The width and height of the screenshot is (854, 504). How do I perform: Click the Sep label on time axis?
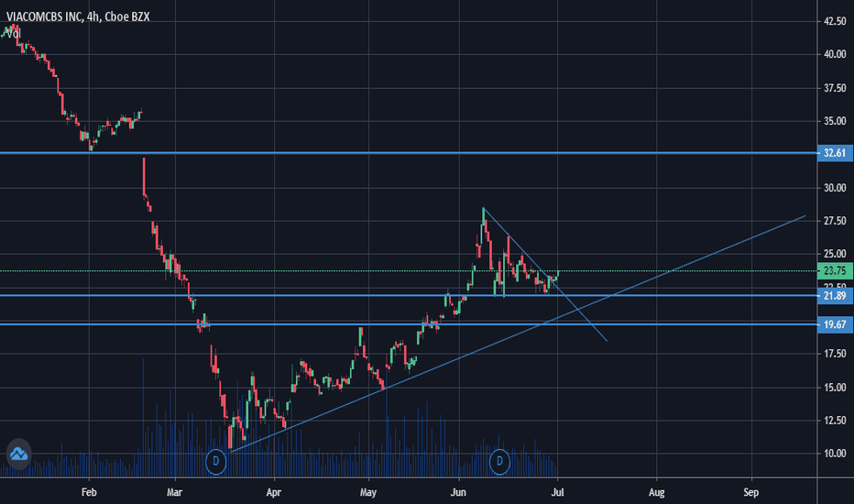pyautogui.click(x=750, y=493)
